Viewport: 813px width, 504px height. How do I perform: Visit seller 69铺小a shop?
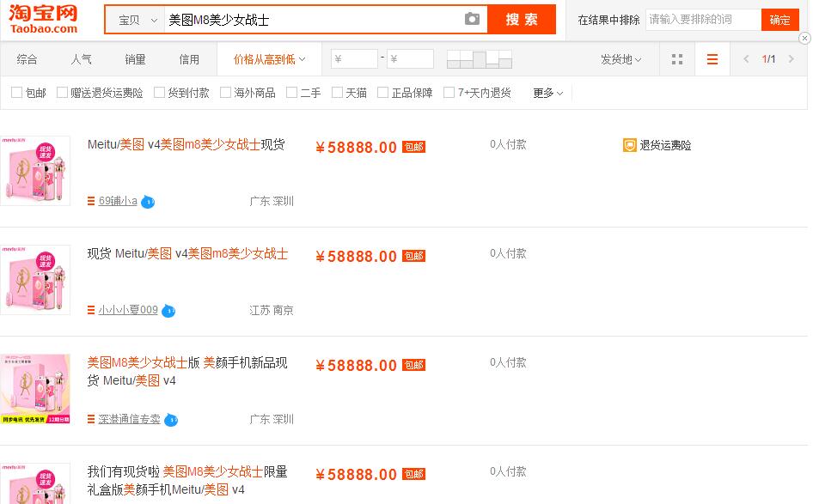click(x=118, y=201)
